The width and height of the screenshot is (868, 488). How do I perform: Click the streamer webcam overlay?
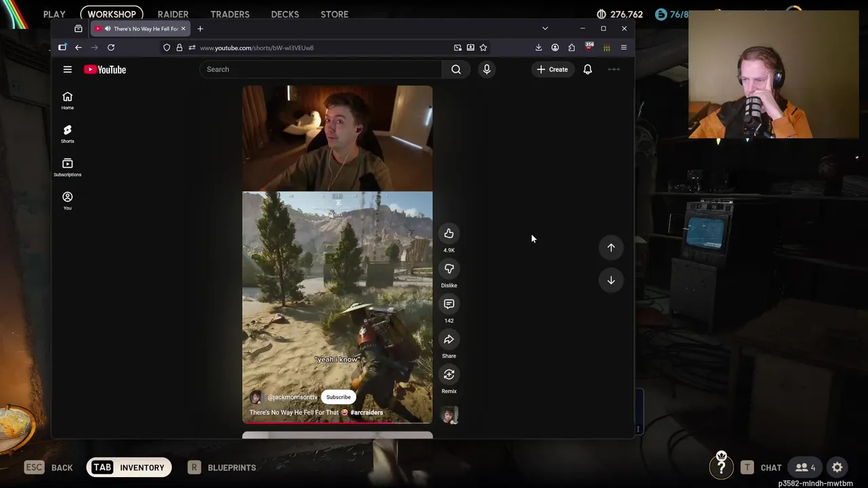773,74
